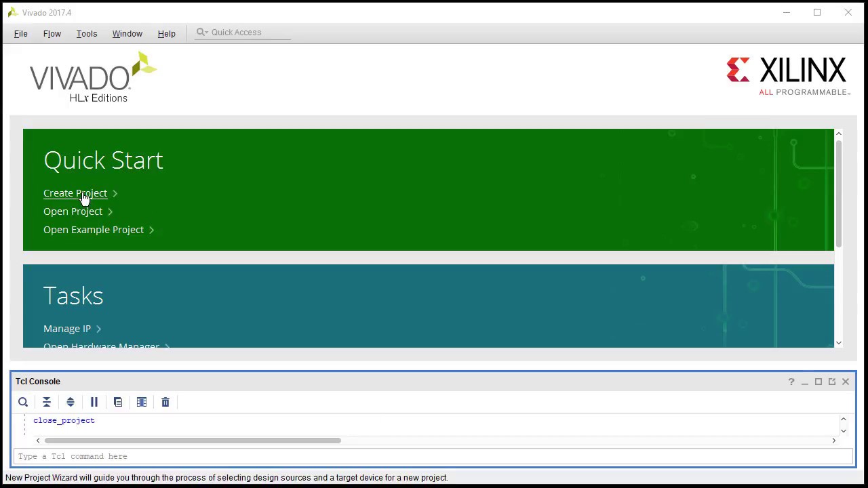868x488 pixels.
Task: Click the console horizontal scroll left arrow
Action: 38,441
